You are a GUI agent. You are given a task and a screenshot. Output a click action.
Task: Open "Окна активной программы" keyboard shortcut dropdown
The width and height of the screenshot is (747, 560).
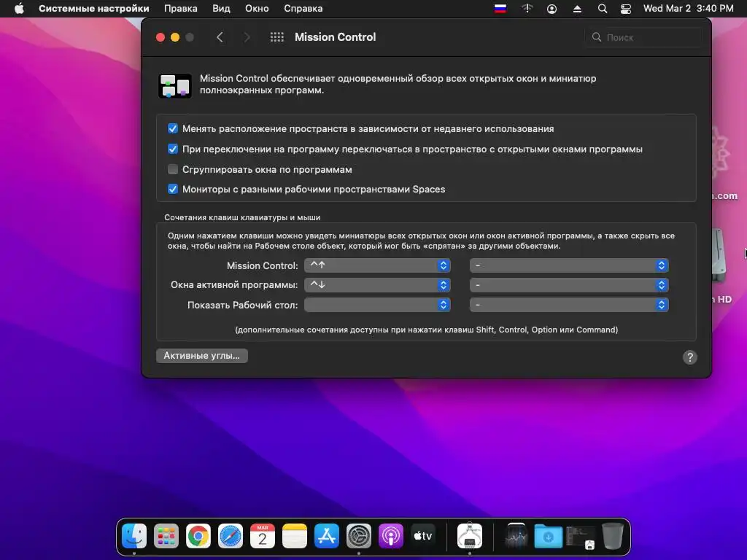pos(377,285)
